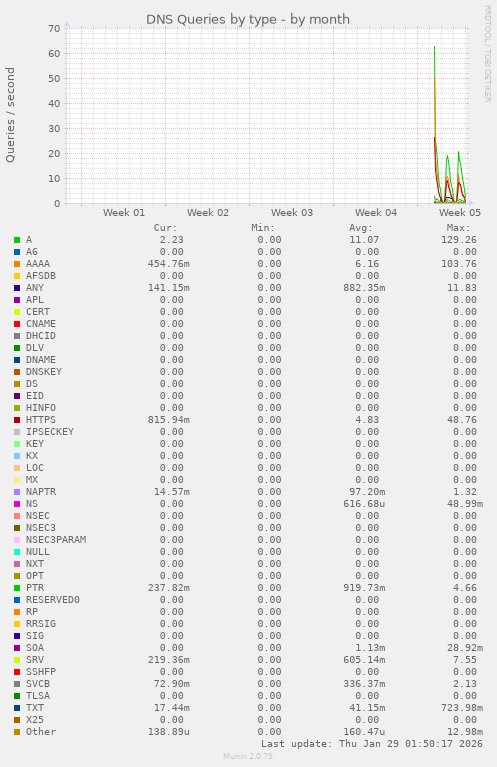Click the 'Week 03' axis label
Viewport: 497px width, 767px height.
pos(292,213)
